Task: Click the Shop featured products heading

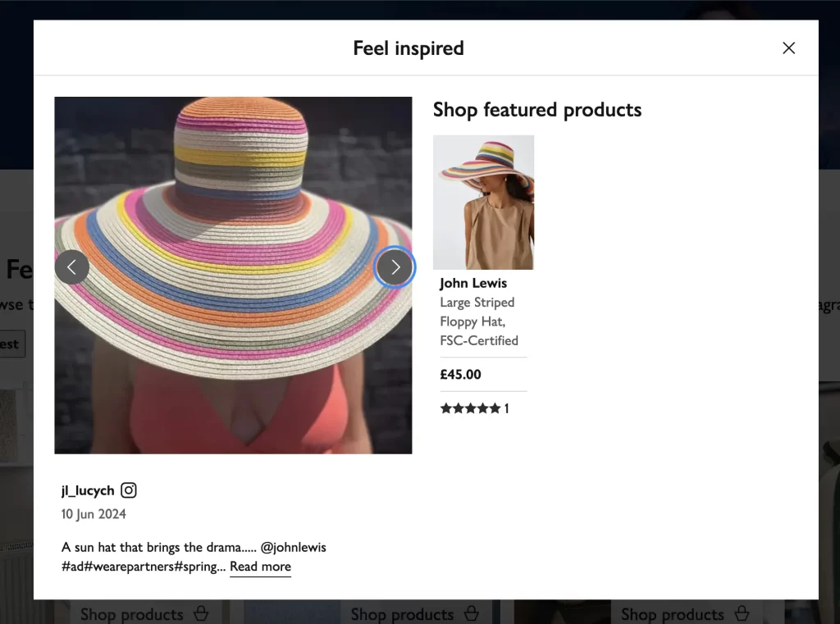Action: point(537,110)
